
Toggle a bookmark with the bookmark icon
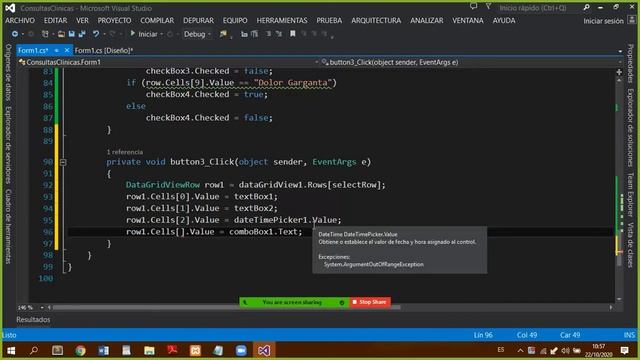click(293, 34)
